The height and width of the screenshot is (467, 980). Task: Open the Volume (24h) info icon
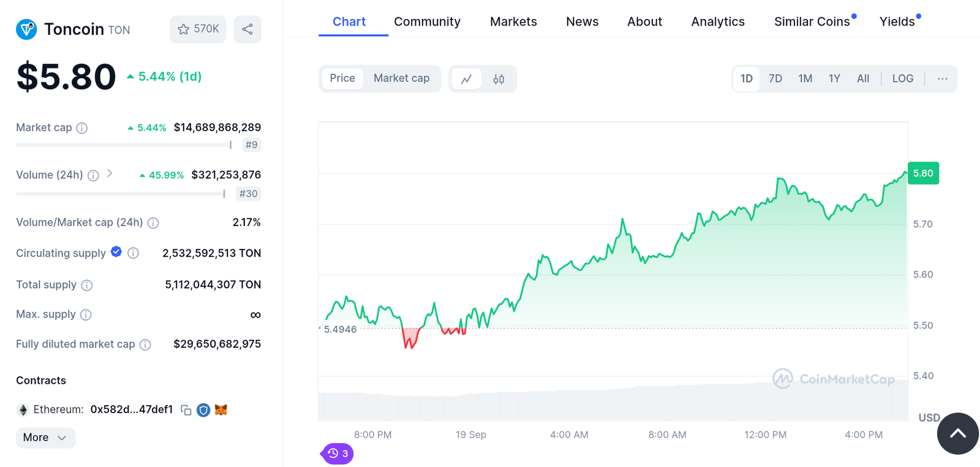93,176
